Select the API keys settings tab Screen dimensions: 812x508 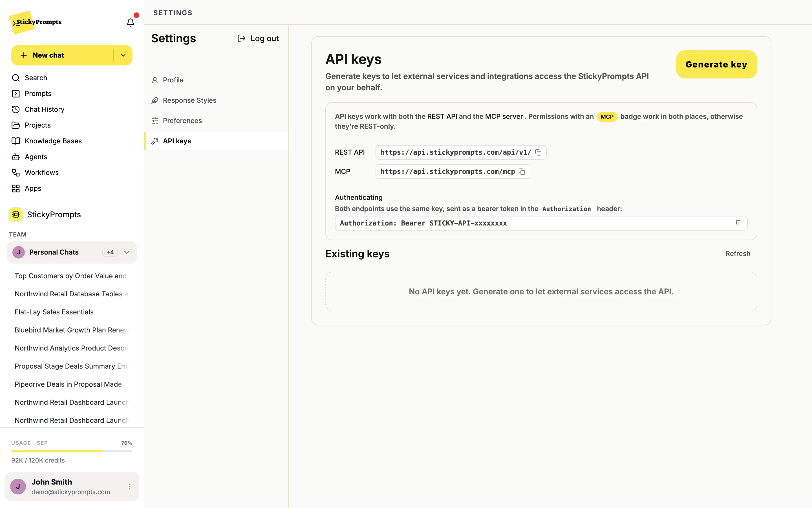pos(216,141)
